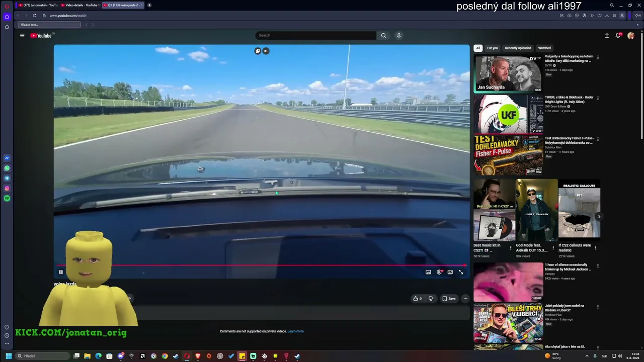Viewport: 644px width, 362px height.
Task: Start voice search with the microphone icon
Action: [398, 35]
